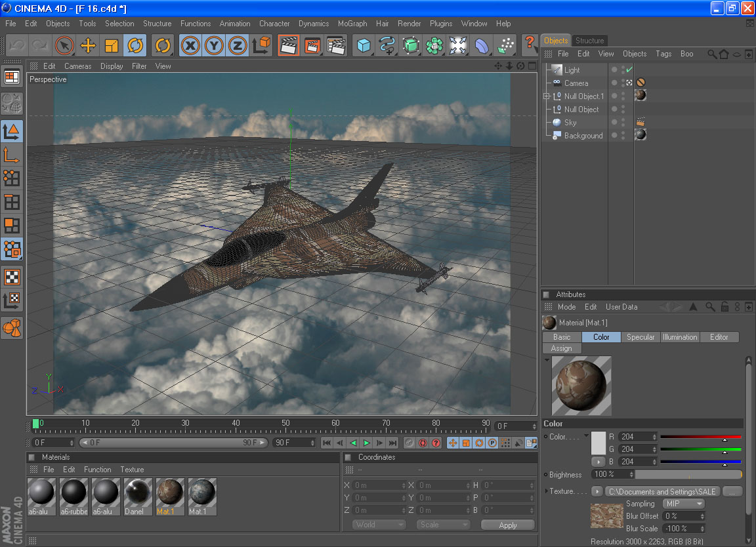Open the MoGraph menu
Image resolution: width=756 pixels, height=547 pixels.
click(352, 24)
